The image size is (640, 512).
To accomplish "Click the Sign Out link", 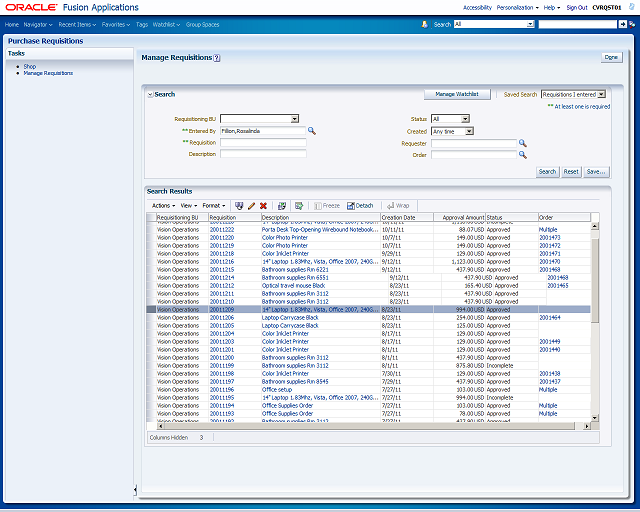I will coord(577,7).
